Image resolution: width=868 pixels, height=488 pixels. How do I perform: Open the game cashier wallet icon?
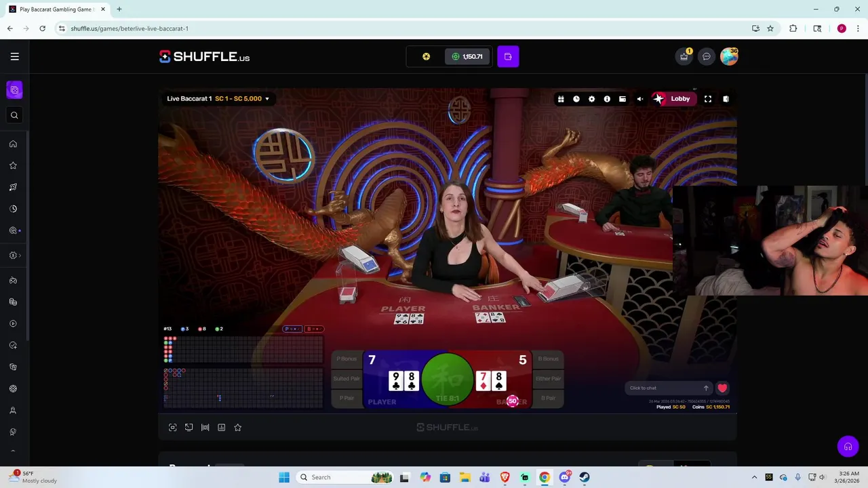(623, 100)
